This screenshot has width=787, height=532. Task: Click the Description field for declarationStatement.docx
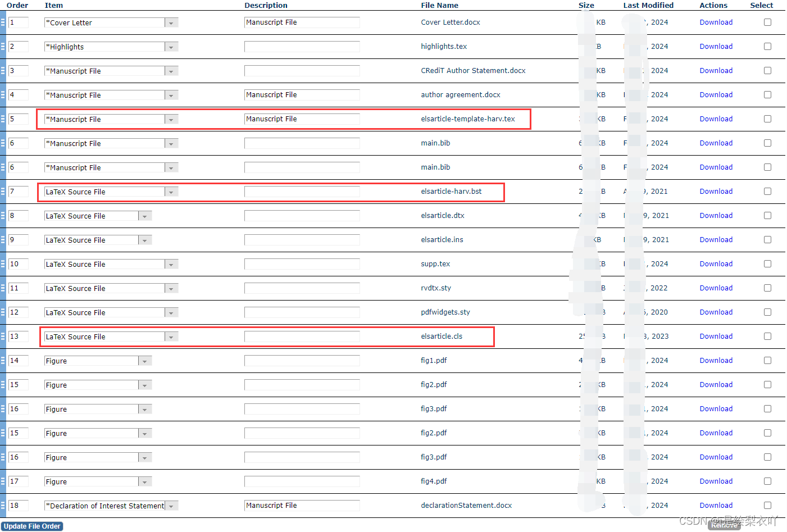point(302,506)
